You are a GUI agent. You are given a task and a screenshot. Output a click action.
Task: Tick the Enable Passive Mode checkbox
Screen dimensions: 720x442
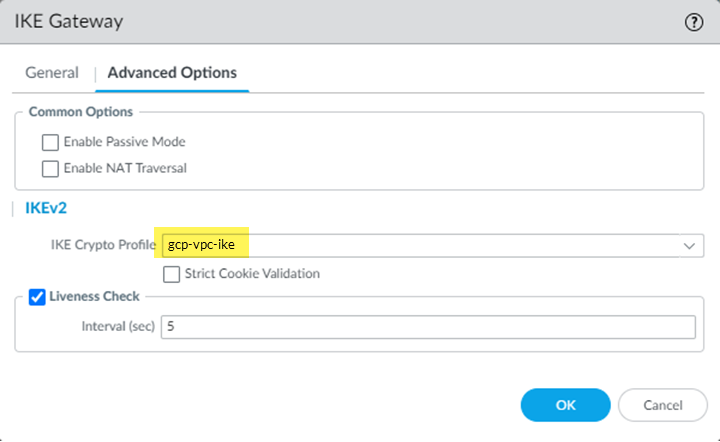50,142
